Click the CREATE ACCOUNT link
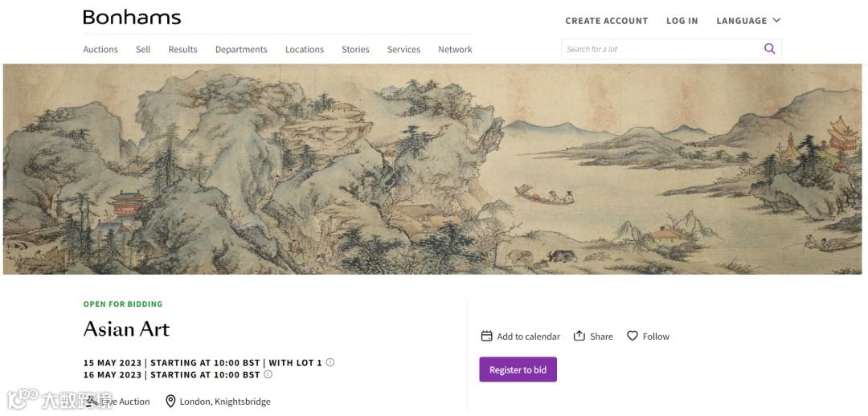Screen dimensions: 868x416 click(x=606, y=21)
